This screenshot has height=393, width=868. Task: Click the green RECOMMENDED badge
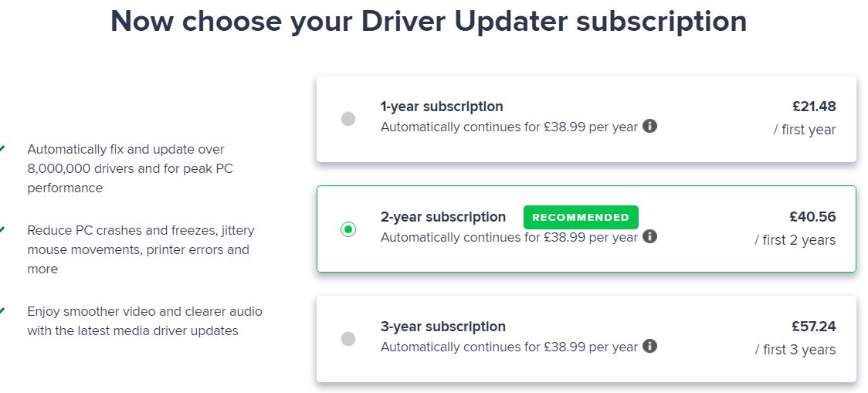(x=581, y=217)
